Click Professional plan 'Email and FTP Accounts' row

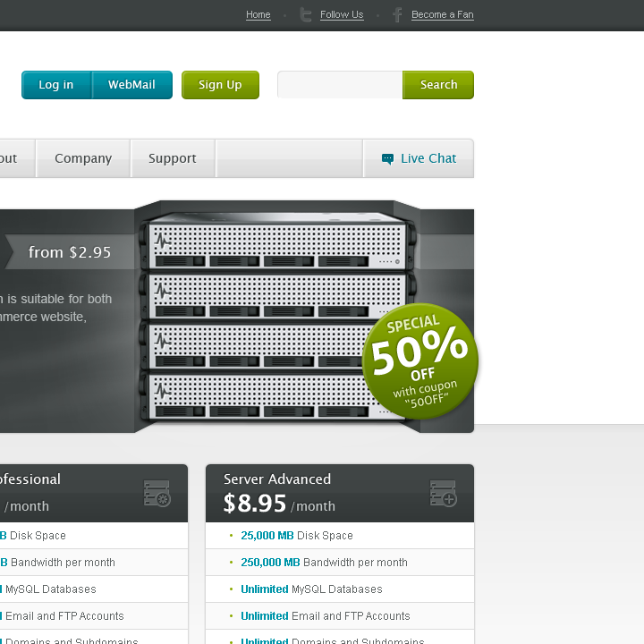(94, 616)
